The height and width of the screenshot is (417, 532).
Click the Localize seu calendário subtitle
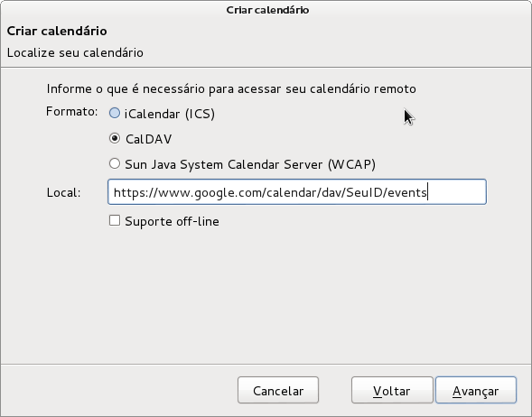click(x=75, y=53)
